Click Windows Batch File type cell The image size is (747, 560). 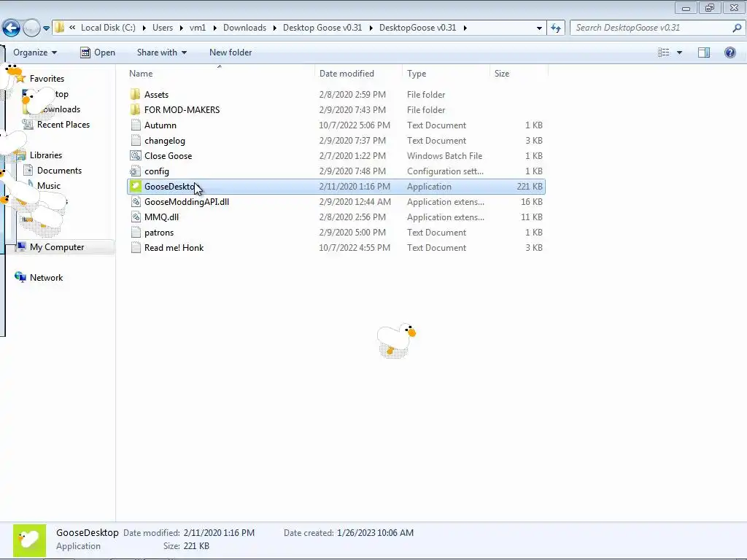(x=444, y=156)
